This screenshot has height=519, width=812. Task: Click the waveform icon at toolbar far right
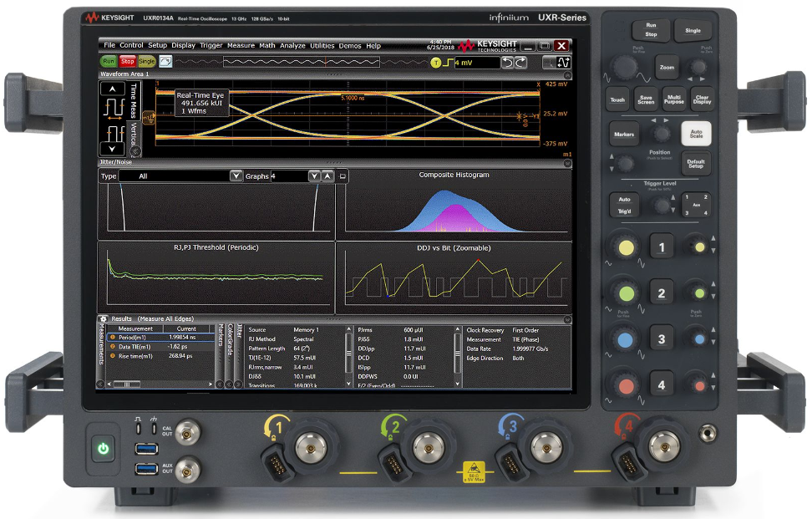[x=563, y=63]
